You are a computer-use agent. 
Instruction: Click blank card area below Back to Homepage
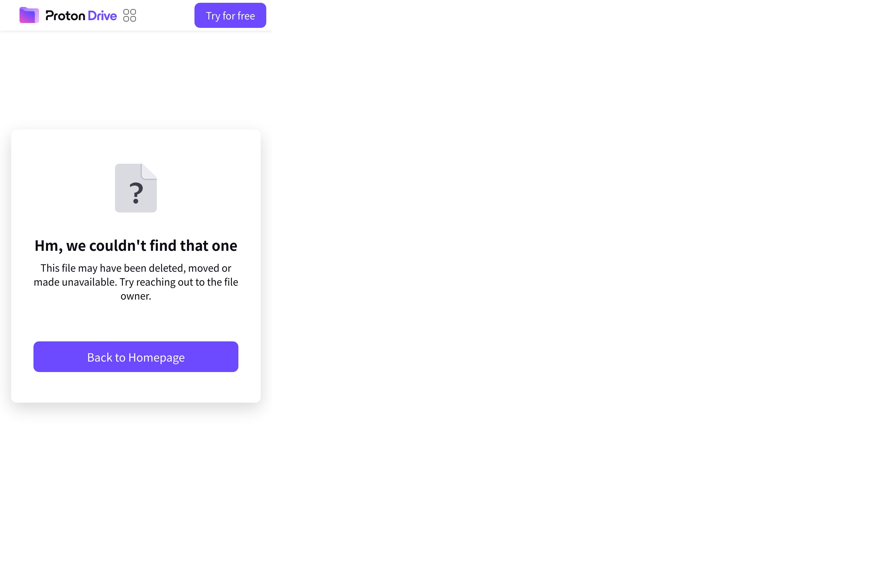tap(136, 387)
